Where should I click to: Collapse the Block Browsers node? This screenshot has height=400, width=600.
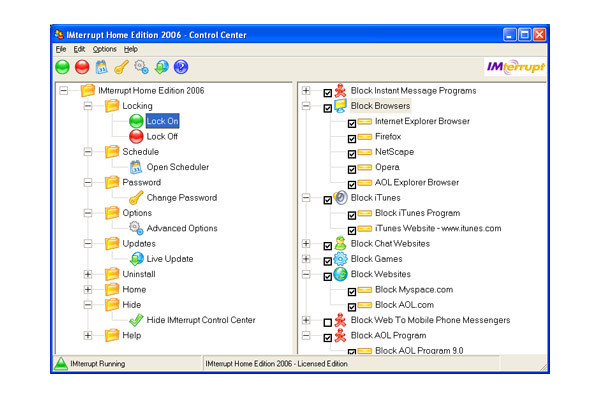point(306,106)
